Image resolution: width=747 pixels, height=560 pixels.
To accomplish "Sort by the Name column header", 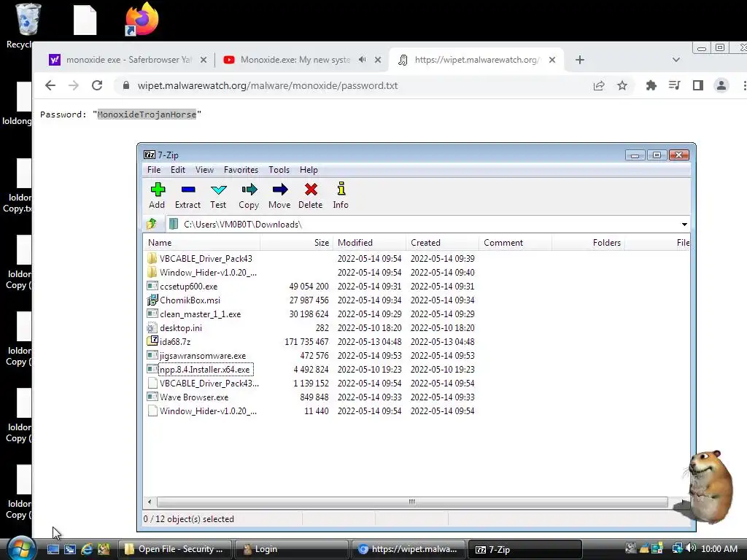I will point(201,243).
